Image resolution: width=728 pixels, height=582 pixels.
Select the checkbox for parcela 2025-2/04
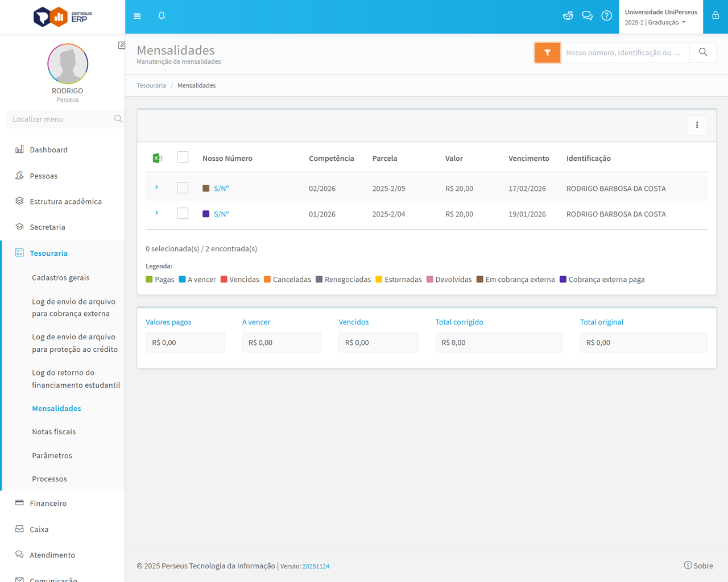pos(183,214)
